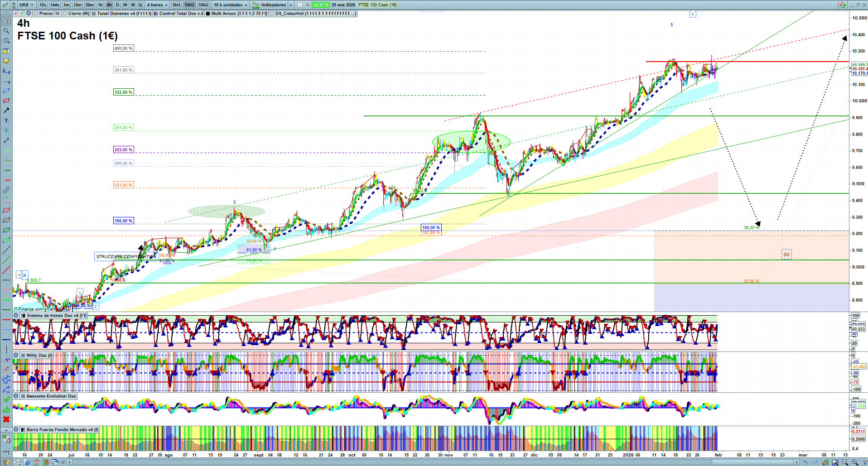Click the 35kU units button
This screenshot has width=868, height=466.
(x=203, y=5)
